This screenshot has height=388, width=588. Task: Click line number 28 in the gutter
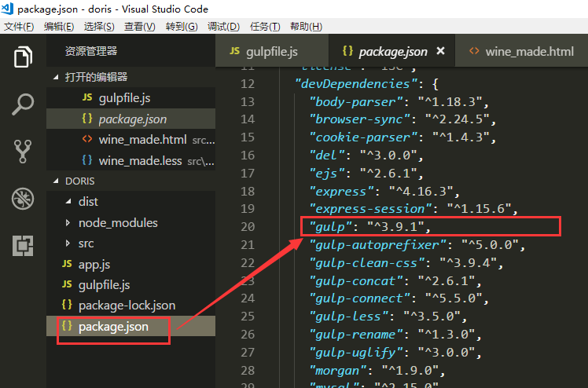[x=248, y=371]
